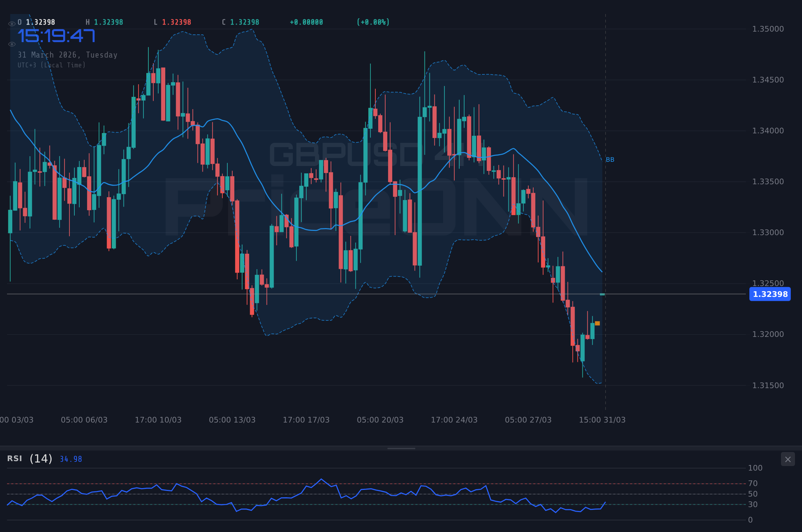Click the percent change (+0.00%) in legend
The height and width of the screenshot is (532, 802).
(373, 22)
